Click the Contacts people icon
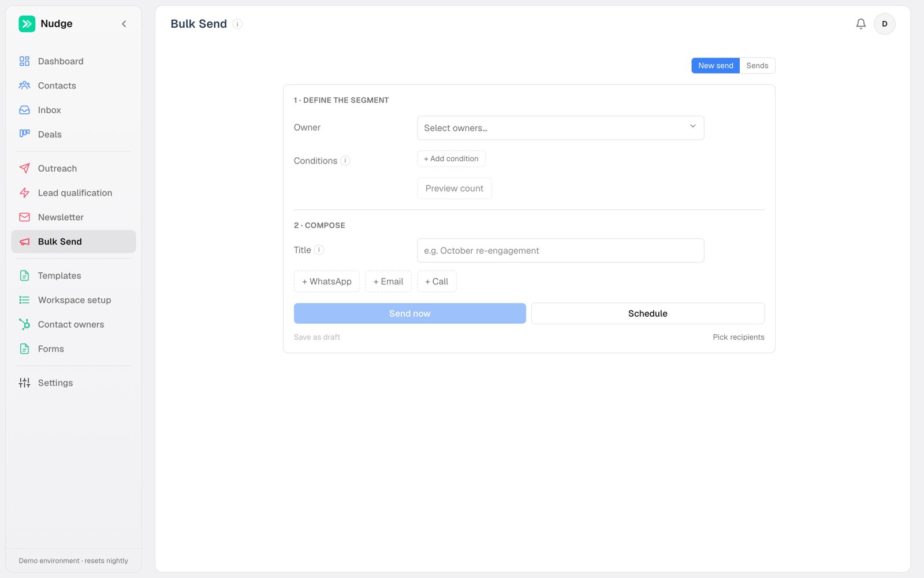 [24, 86]
